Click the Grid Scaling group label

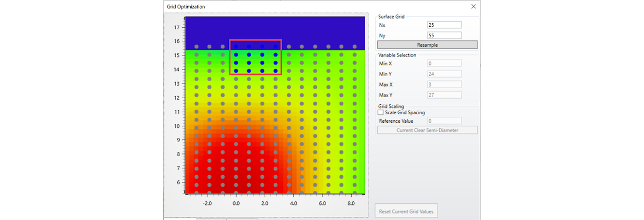point(391,107)
